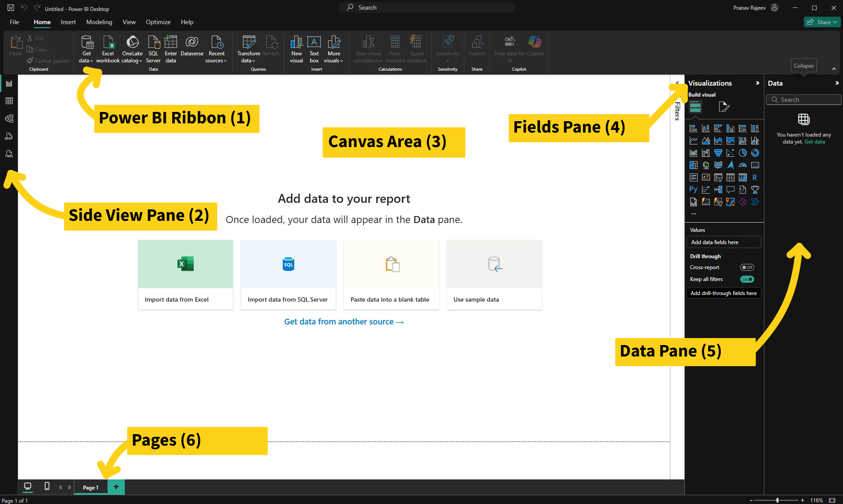Click Import data from SQL Server card
843x504 pixels.
point(288,275)
